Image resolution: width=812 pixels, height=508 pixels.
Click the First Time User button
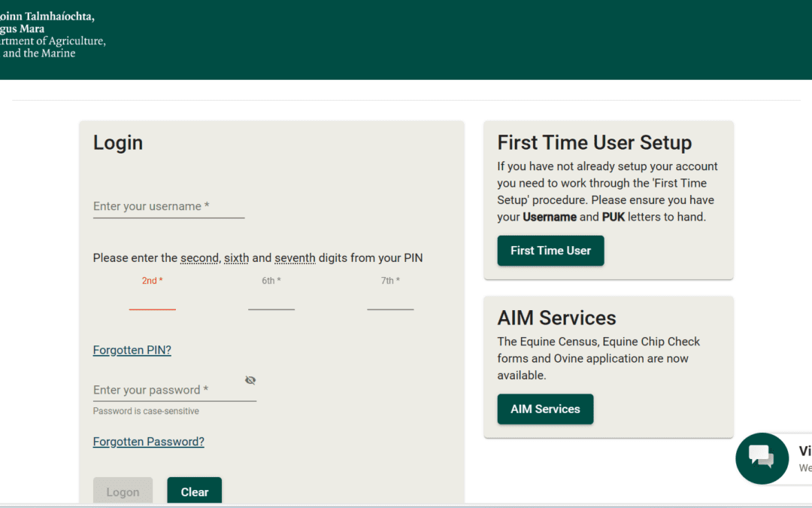click(550, 250)
